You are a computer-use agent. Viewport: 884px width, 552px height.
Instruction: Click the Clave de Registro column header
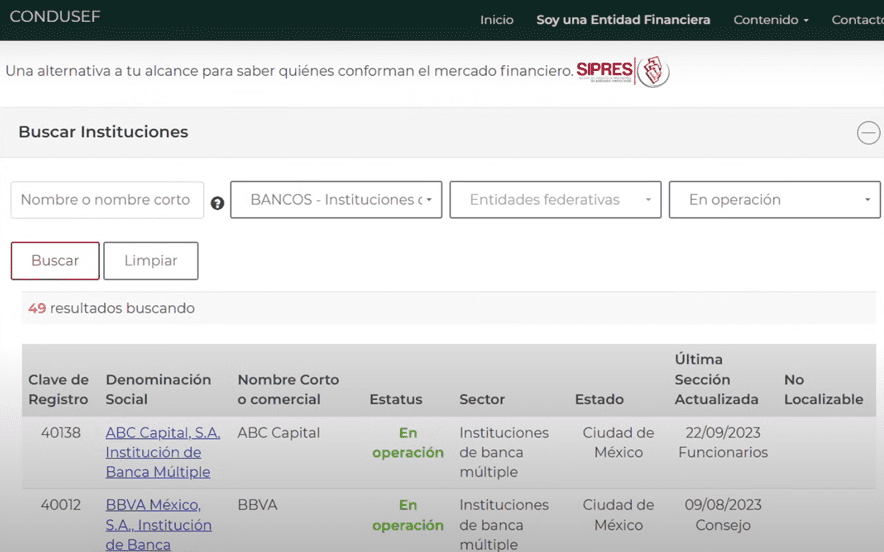tap(58, 389)
